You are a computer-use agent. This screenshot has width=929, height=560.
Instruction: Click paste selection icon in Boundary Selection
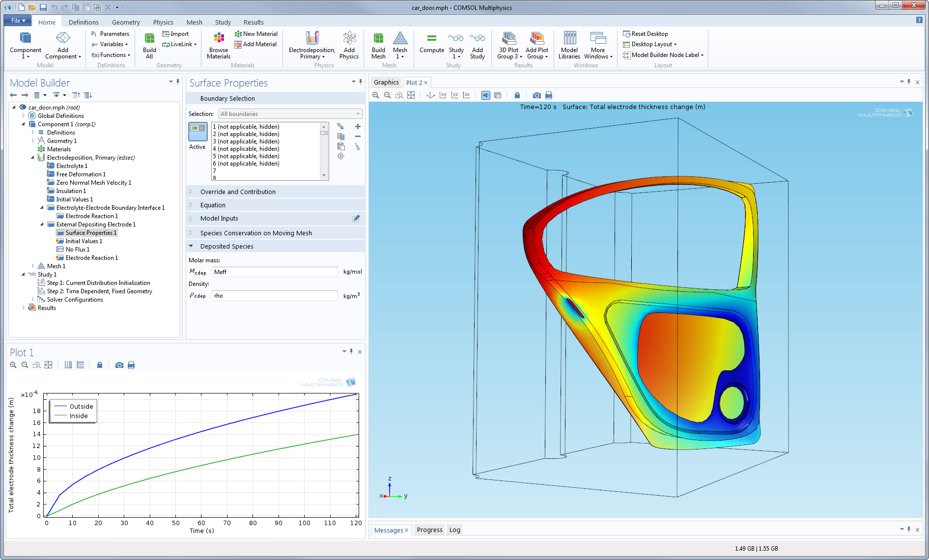coord(341,146)
